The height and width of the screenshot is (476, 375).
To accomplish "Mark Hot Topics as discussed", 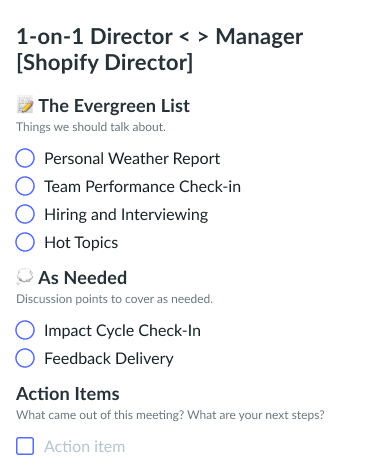I will point(25,242).
